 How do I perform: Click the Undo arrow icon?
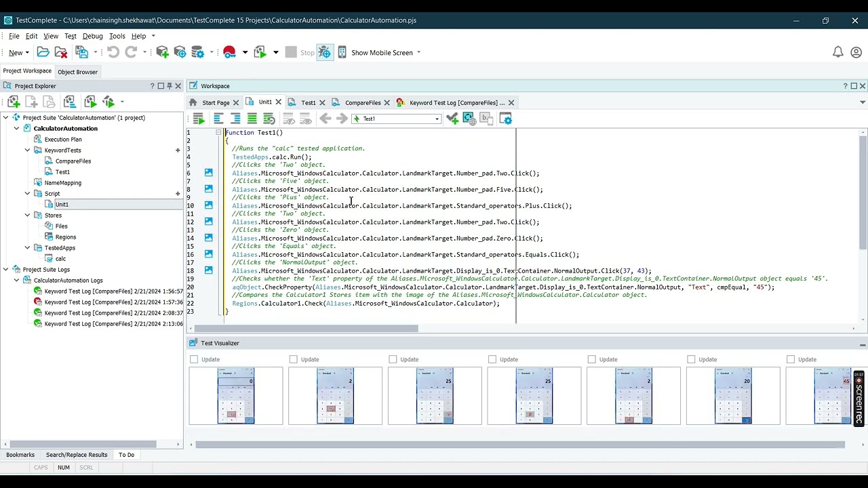[x=113, y=52]
